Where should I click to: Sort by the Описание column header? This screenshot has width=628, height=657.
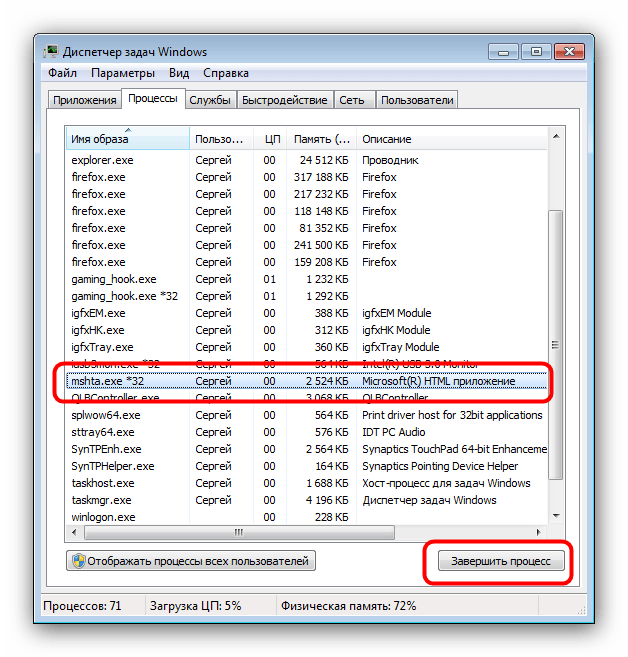[x=452, y=139]
